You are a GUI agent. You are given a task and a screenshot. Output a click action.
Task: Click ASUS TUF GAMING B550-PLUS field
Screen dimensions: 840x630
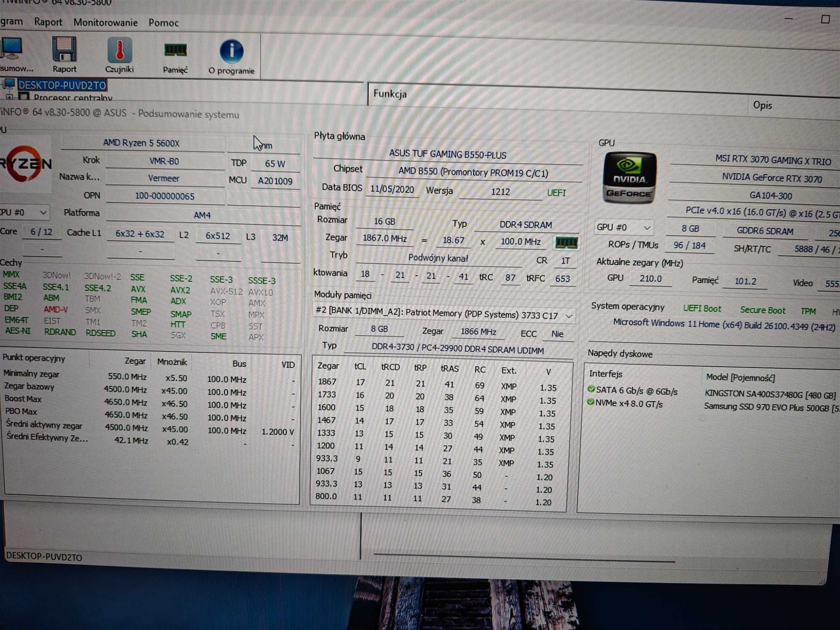[448, 154]
